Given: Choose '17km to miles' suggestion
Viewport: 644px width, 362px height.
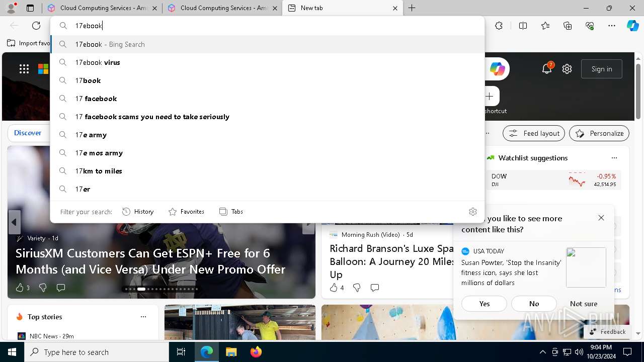Looking at the screenshot, I should click(x=267, y=171).
